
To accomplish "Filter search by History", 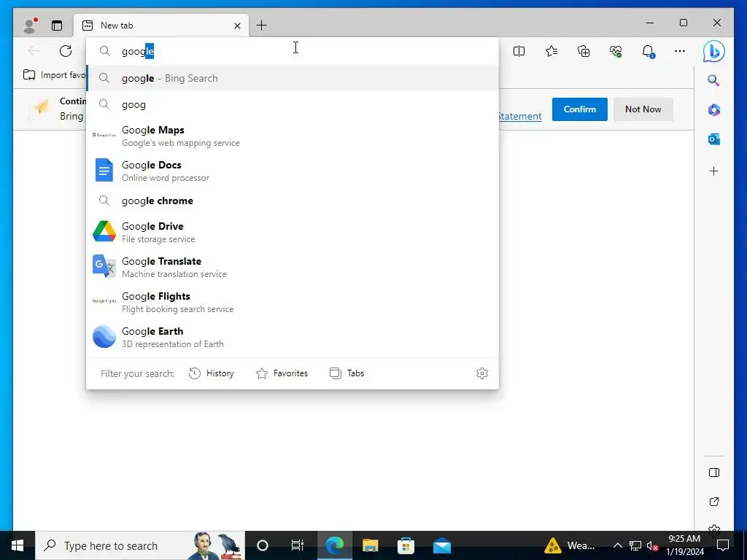I will click(212, 373).
